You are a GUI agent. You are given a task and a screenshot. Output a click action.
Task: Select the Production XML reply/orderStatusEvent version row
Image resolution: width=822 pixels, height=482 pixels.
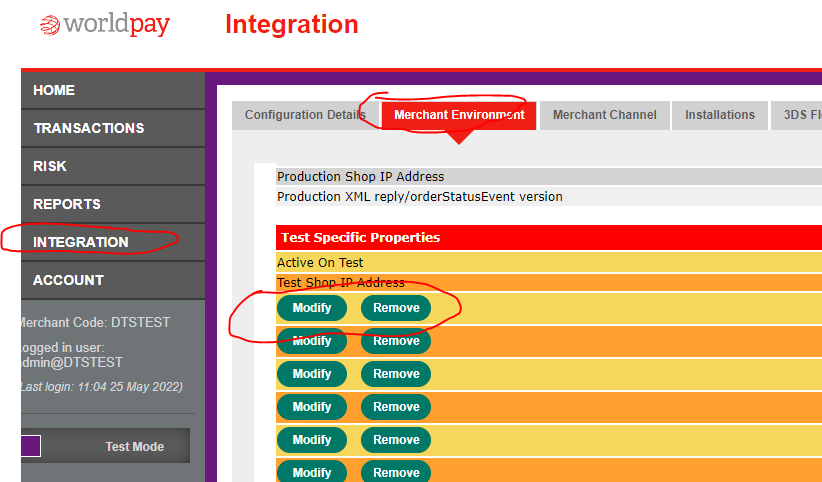(x=549, y=196)
